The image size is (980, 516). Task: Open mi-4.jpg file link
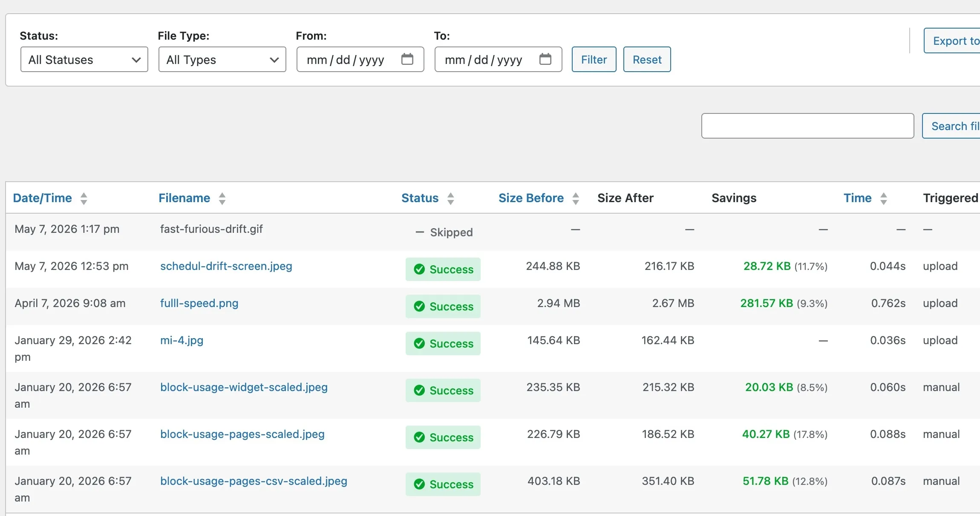(182, 340)
